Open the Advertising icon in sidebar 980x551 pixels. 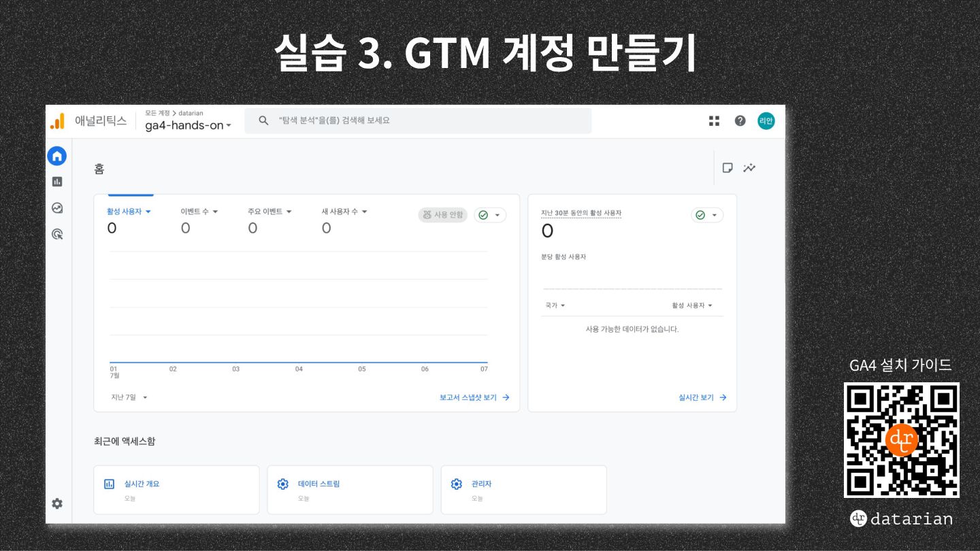coord(57,234)
